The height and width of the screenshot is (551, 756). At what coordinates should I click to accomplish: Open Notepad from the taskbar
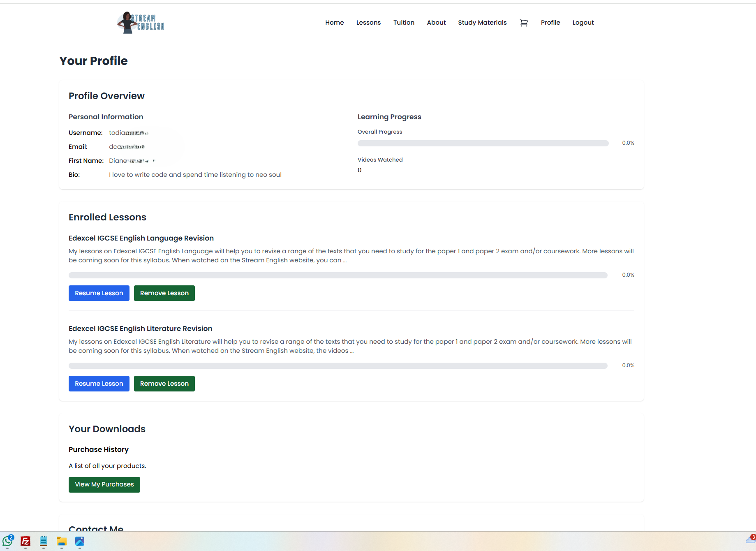tap(44, 541)
